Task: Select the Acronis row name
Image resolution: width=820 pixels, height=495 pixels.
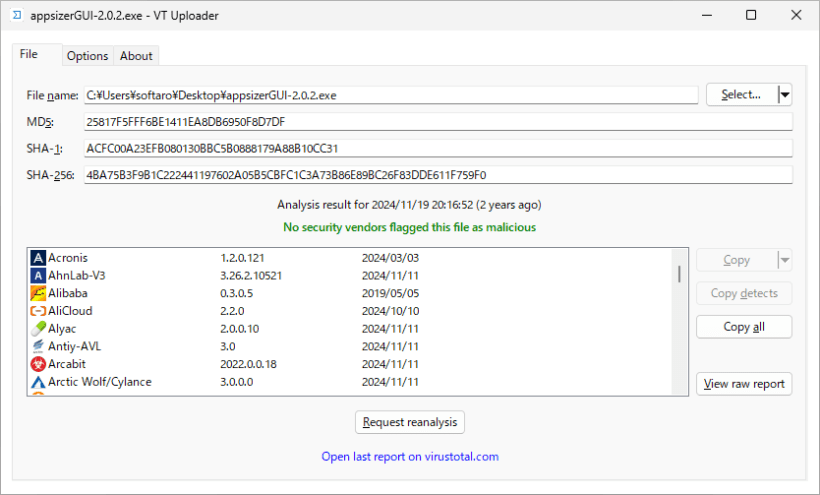Action: click(x=68, y=258)
